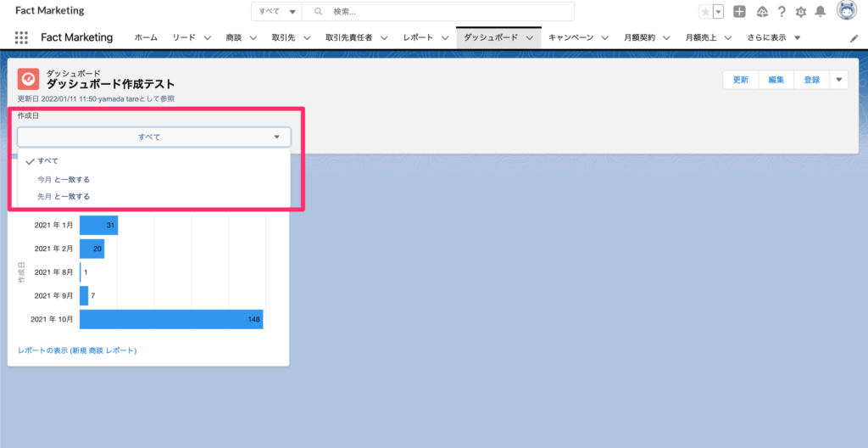Click the pencil edit navigation icon

[x=854, y=38]
